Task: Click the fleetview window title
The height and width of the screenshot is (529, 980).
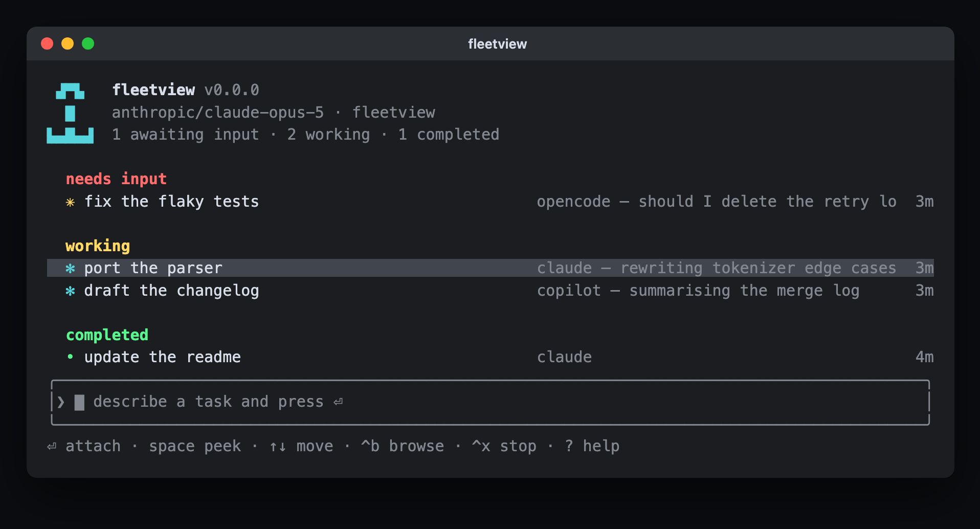Action: point(497,44)
